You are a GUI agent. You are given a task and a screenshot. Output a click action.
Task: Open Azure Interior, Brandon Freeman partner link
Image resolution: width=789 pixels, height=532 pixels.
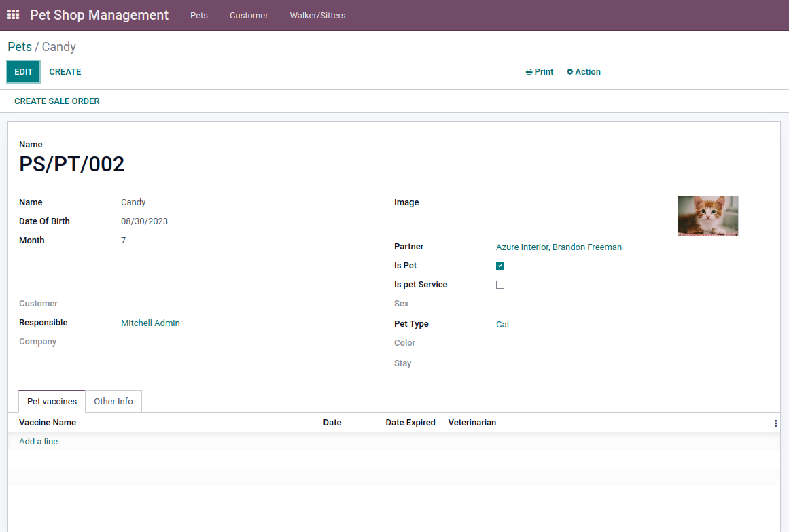click(559, 247)
